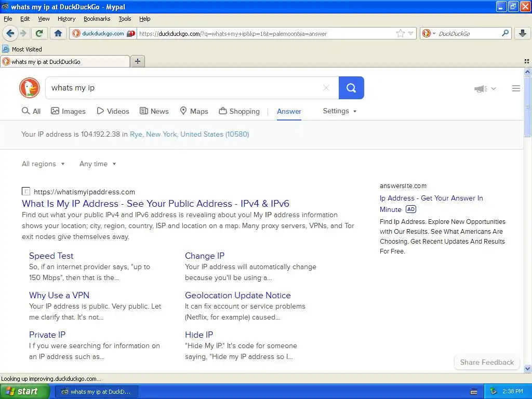Click the duckduckgo.com site identity icon

click(x=76, y=33)
